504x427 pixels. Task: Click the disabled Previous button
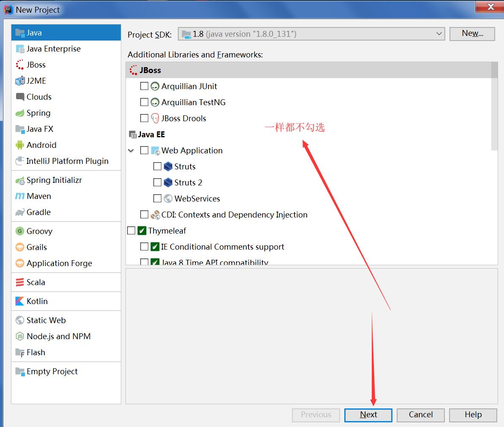tap(316, 415)
